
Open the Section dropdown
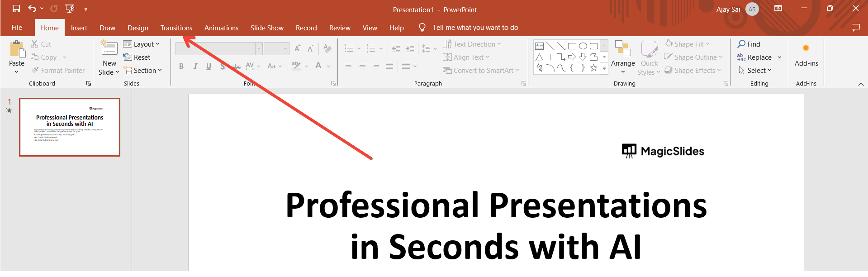tap(142, 71)
